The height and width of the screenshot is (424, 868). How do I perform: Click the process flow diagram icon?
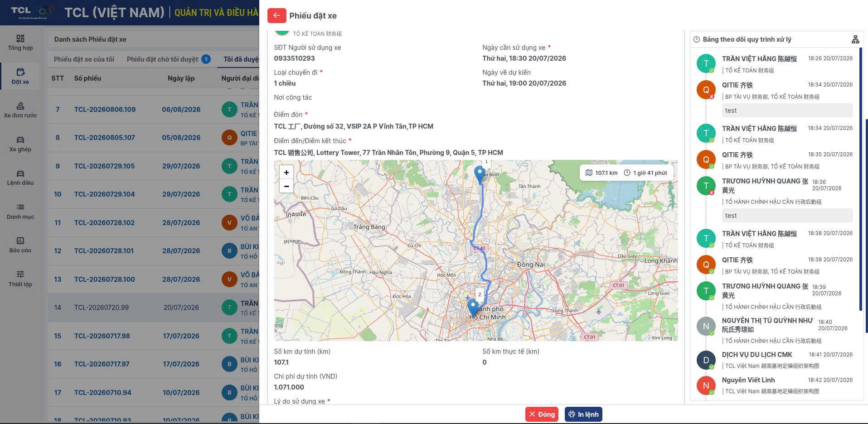pos(855,39)
